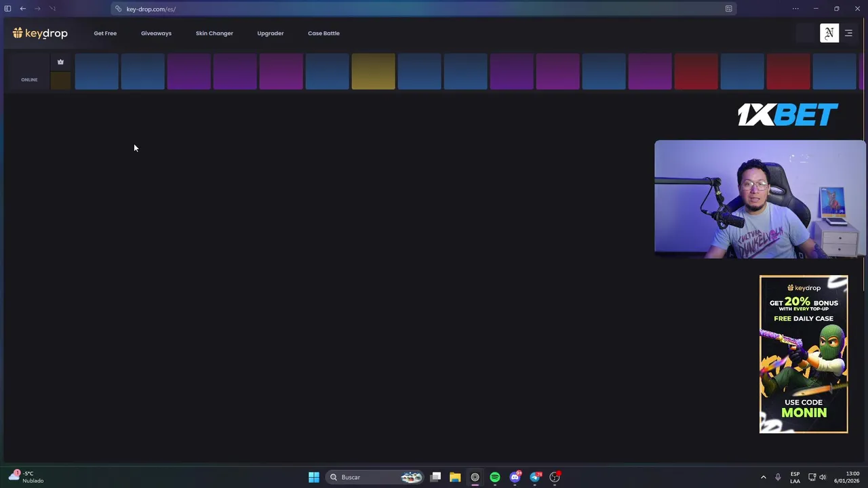The width and height of the screenshot is (868, 488).
Task: Toggle the crown top-drops icon
Action: pyautogui.click(x=60, y=62)
